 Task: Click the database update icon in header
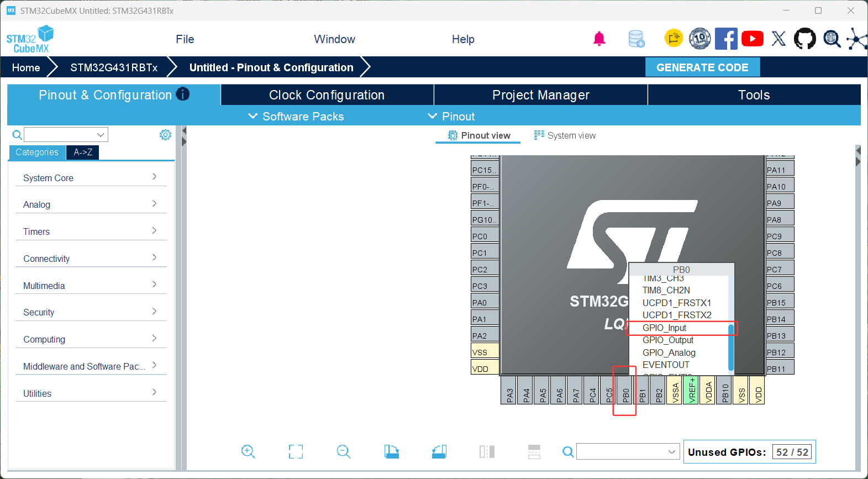click(x=636, y=39)
